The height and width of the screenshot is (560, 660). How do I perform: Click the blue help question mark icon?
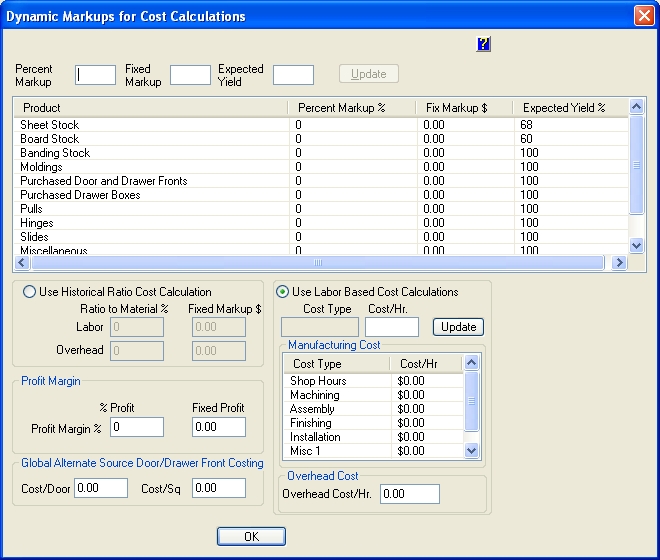click(484, 44)
